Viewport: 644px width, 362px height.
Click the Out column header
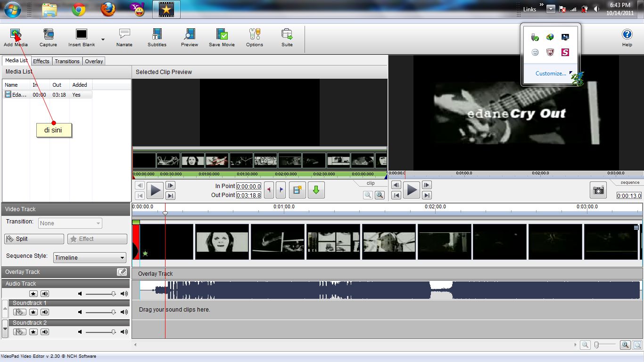59,85
